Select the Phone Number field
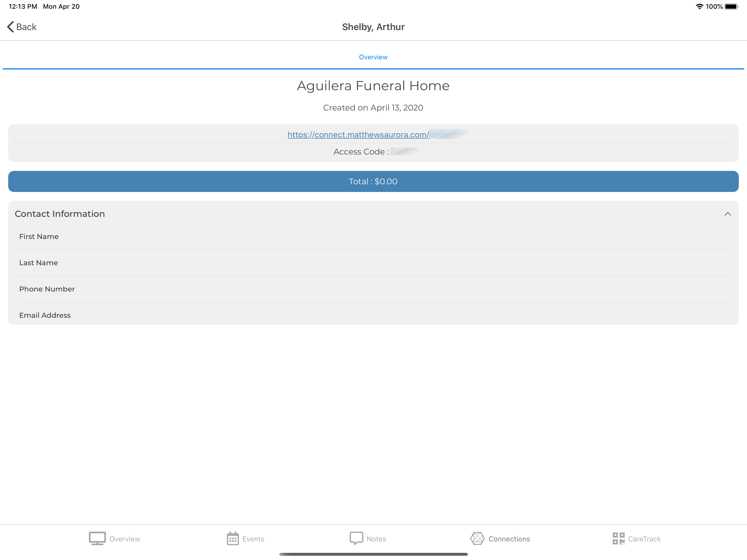Screen dimensions: 747x560 (x=373, y=289)
